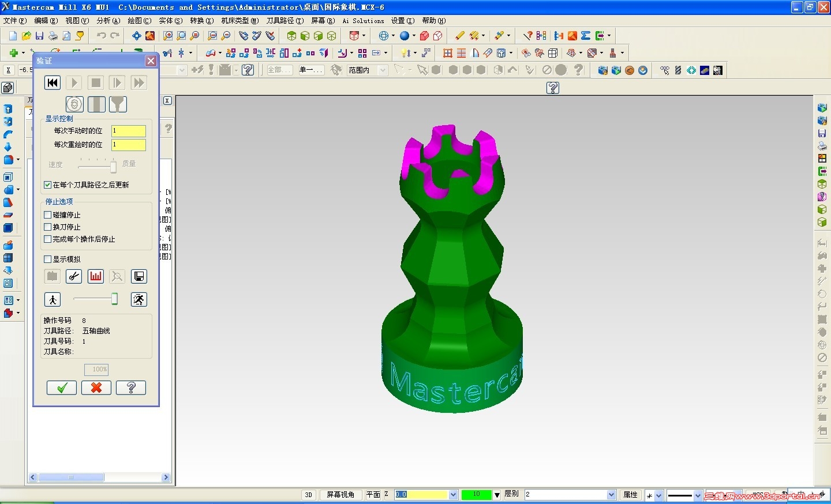
Task: Click the 屏幕视角 status bar button
Action: pyautogui.click(x=340, y=495)
